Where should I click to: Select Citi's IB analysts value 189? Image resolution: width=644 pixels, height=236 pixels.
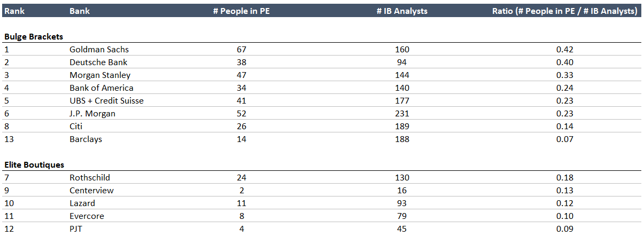402,127
